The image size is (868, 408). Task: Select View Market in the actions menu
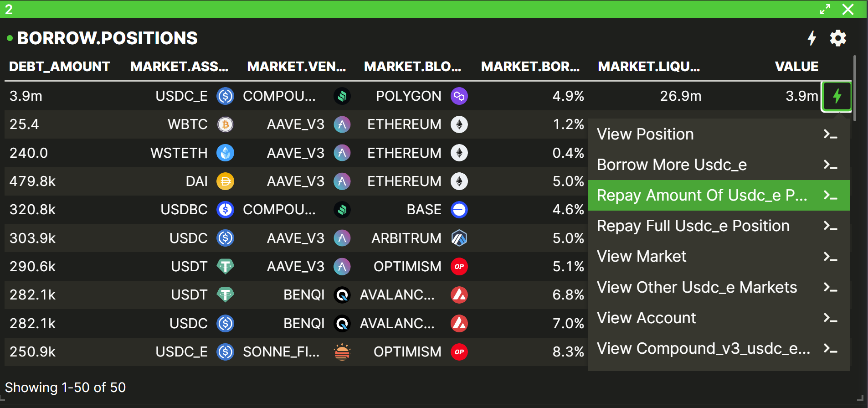(x=719, y=257)
